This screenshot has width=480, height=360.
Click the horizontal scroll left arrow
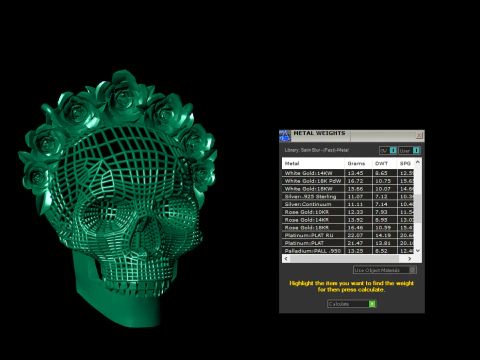tap(286, 259)
